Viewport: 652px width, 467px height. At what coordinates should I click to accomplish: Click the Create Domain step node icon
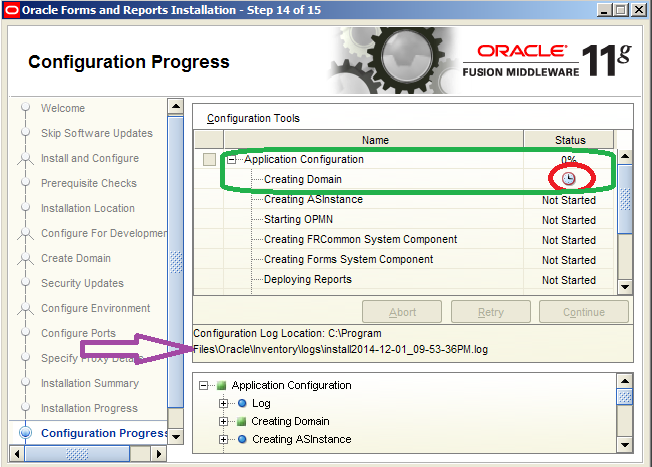[25, 258]
